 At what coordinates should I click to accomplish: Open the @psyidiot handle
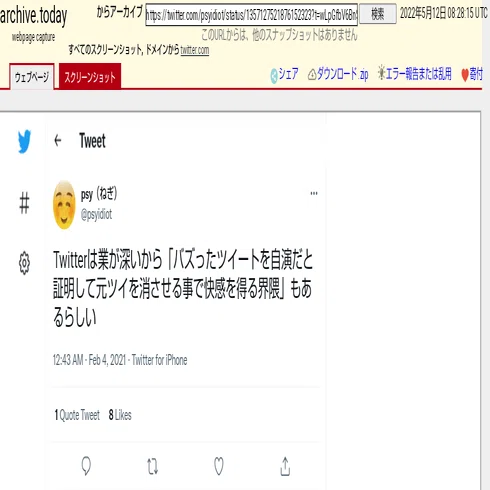pyautogui.click(x=96, y=214)
